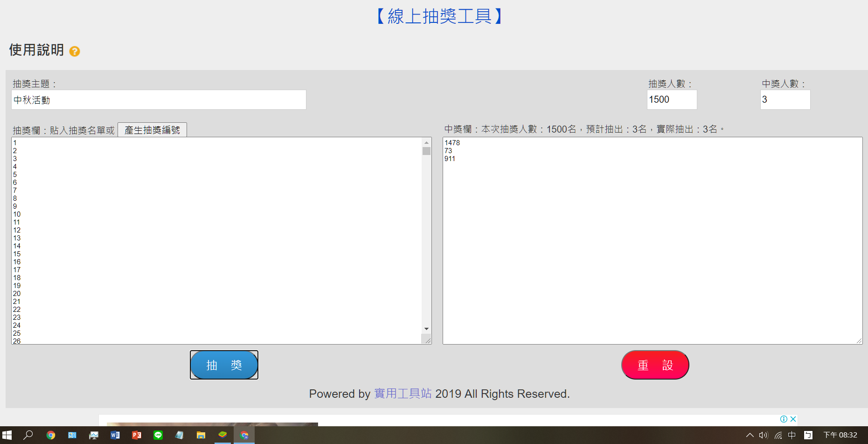Image resolution: width=868 pixels, height=444 pixels.
Task: Click the Zhuyin IME mode icon
Action: [x=808, y=435]
